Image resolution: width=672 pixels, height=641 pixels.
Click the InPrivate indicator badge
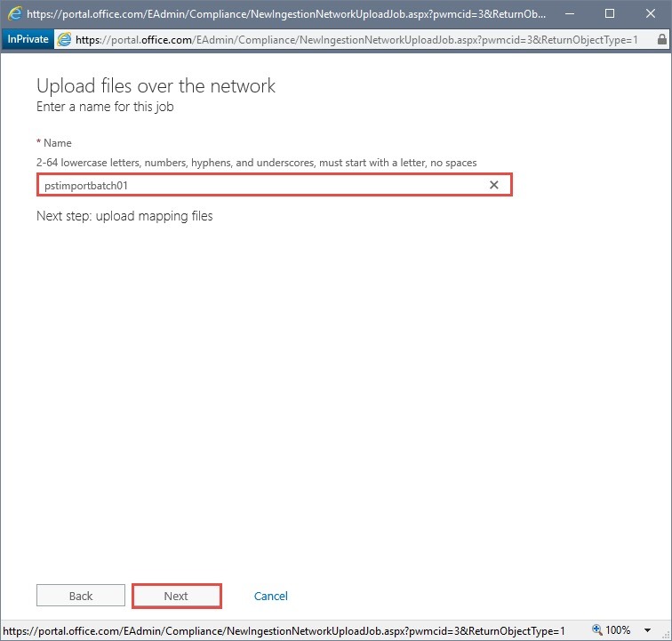[x=28, y=39]
